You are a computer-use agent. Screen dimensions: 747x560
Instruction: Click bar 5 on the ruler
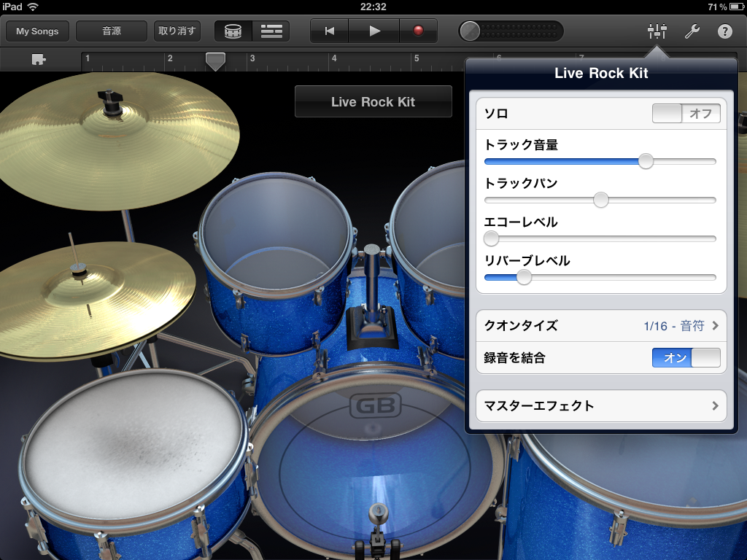(417, 58)
